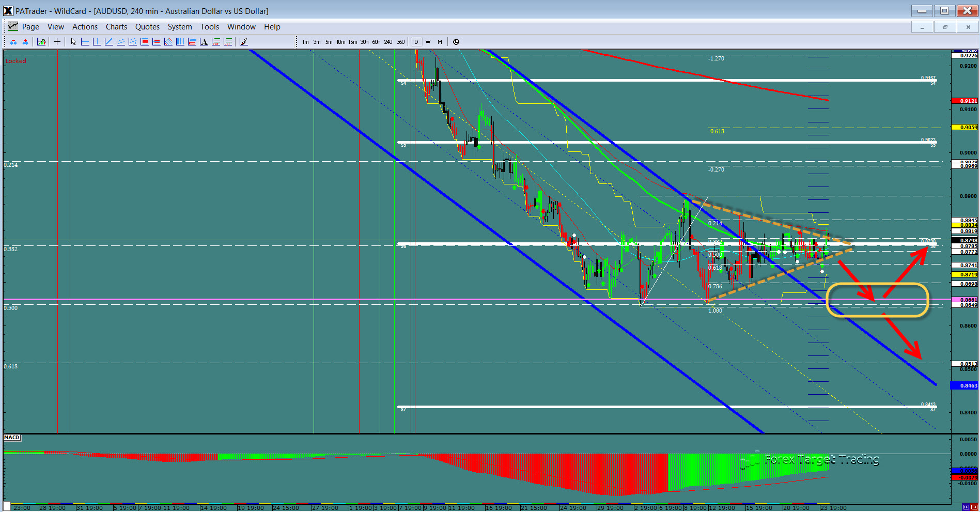Click the red up-arrow zoom icon in toolbar
Screen dimensions: 980x512
tap(25, 42)
